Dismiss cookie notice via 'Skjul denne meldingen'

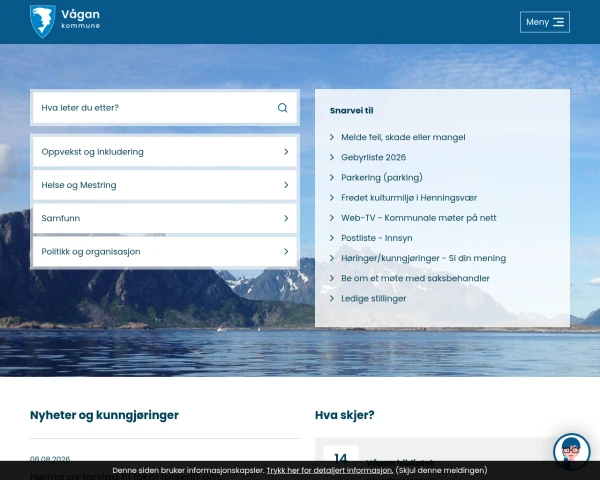[441, 470]
